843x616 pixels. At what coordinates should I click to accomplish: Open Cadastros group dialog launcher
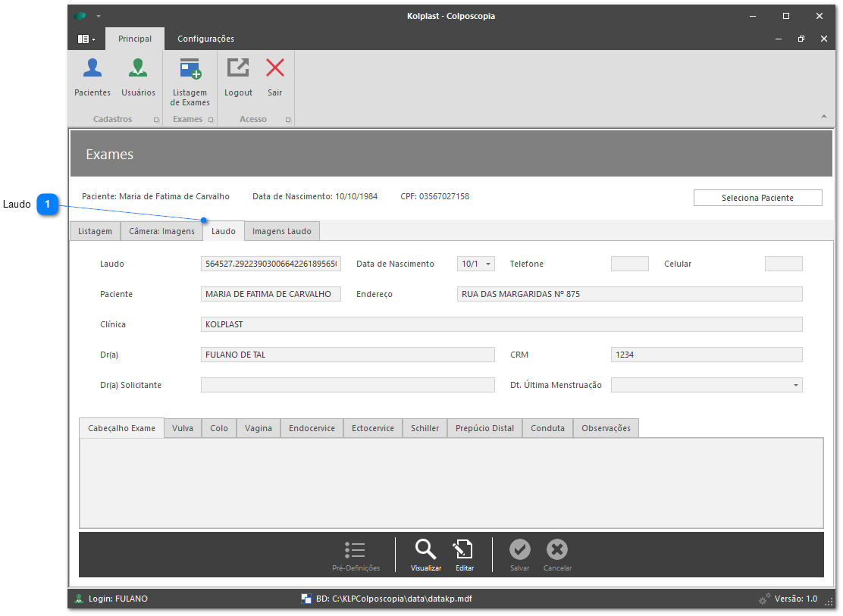156,120
